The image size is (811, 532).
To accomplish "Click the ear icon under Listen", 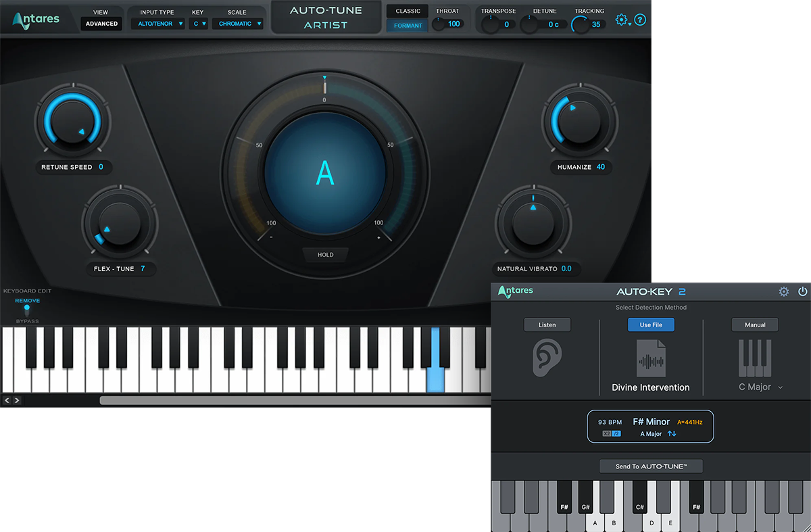I will pos(547,358).
